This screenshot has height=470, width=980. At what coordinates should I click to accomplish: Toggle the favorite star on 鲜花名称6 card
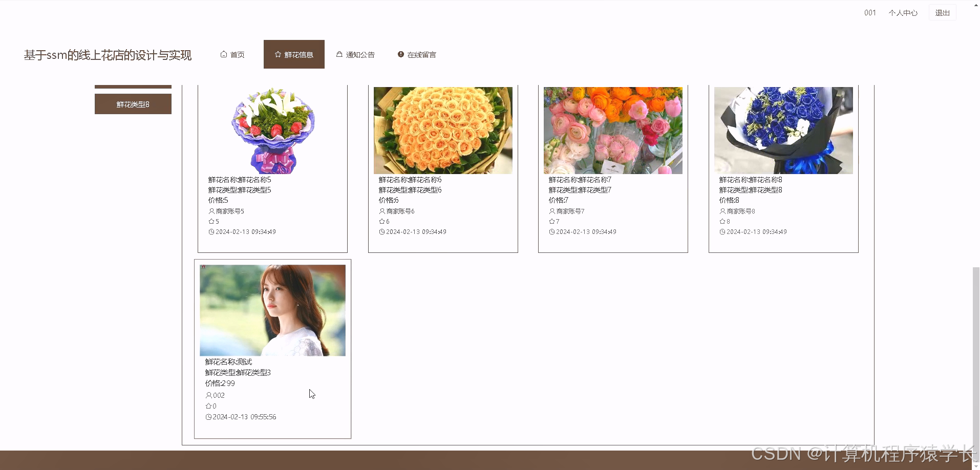tap(381, 221)
